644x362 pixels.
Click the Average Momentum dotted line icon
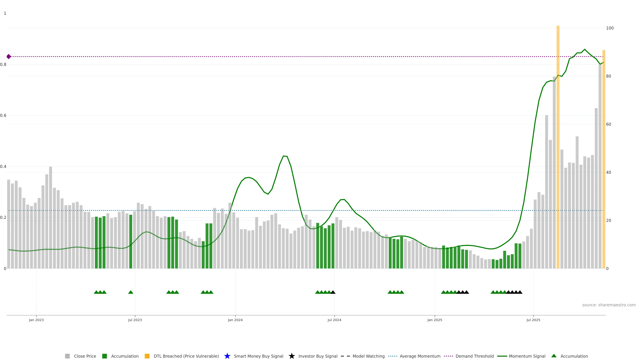tap(392, 356)
